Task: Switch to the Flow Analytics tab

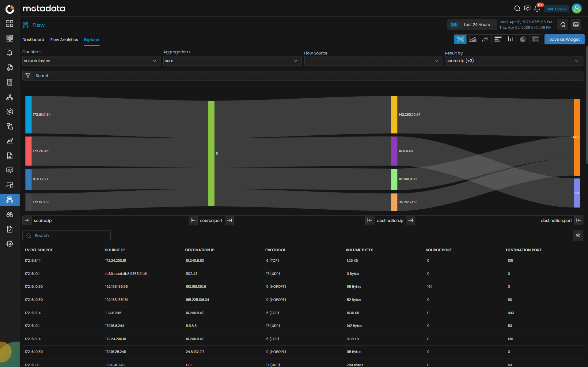Action: [64, 39]
